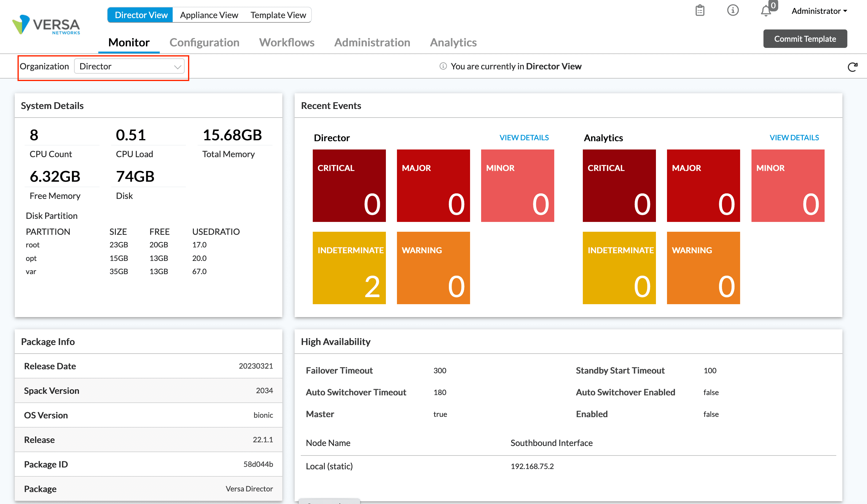Click the refresh icon at right
This screenshot has width=867, height=504.
(x=853, y=67)
